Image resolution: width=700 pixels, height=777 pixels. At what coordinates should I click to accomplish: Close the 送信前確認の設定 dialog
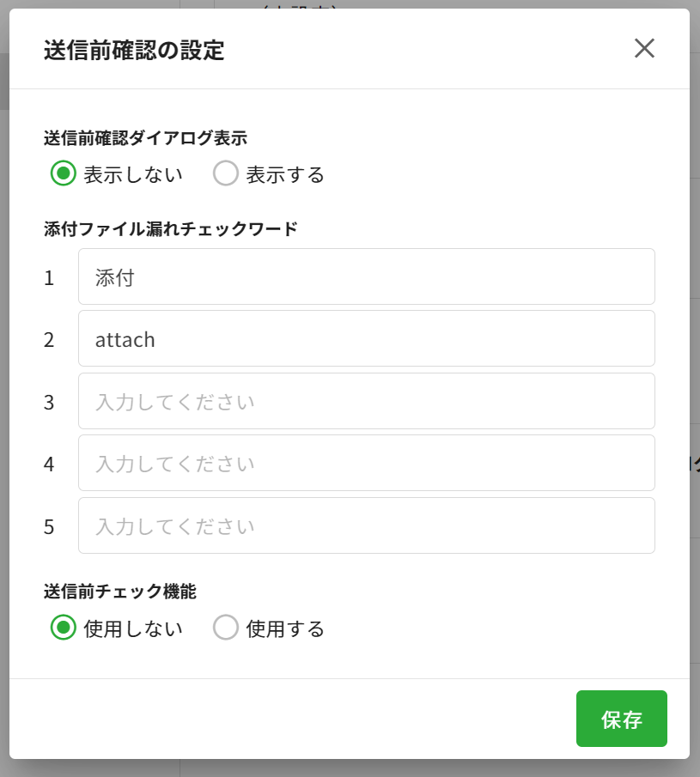pos(644,49)
